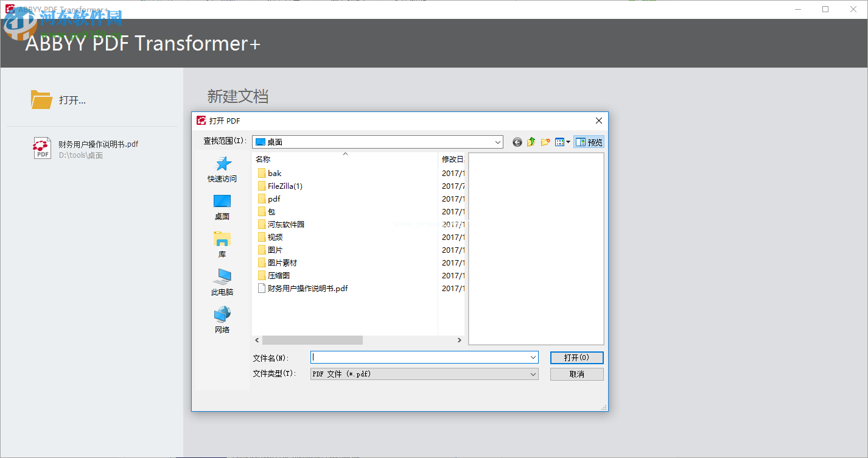Select the 图片 folder
This screenshot has width=868, height=458.
click(x=270, y=250)
